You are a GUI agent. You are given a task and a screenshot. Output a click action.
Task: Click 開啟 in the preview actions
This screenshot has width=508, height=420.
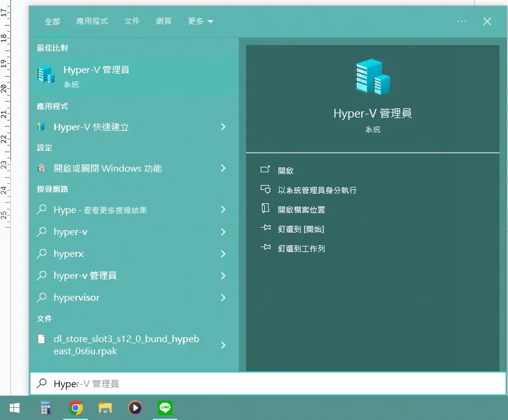(286, 171)
